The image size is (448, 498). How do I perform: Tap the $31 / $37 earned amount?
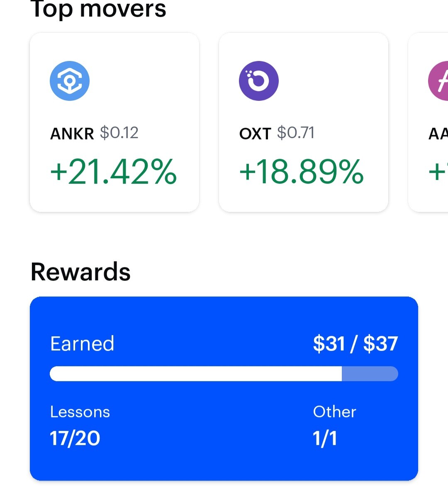pyautogui.click(x=355, y=343)
